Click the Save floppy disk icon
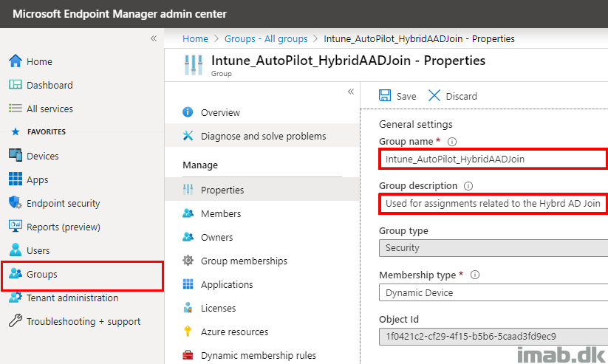This screenshot has height=364, width=608. pos(385,95)
